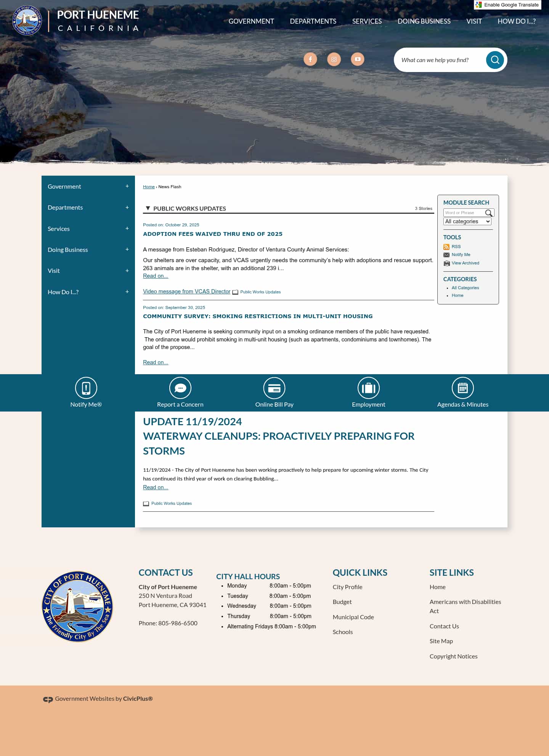Select Home in Categories list
Viewport: 549px width, 756px height.
(x=457, y=295)
